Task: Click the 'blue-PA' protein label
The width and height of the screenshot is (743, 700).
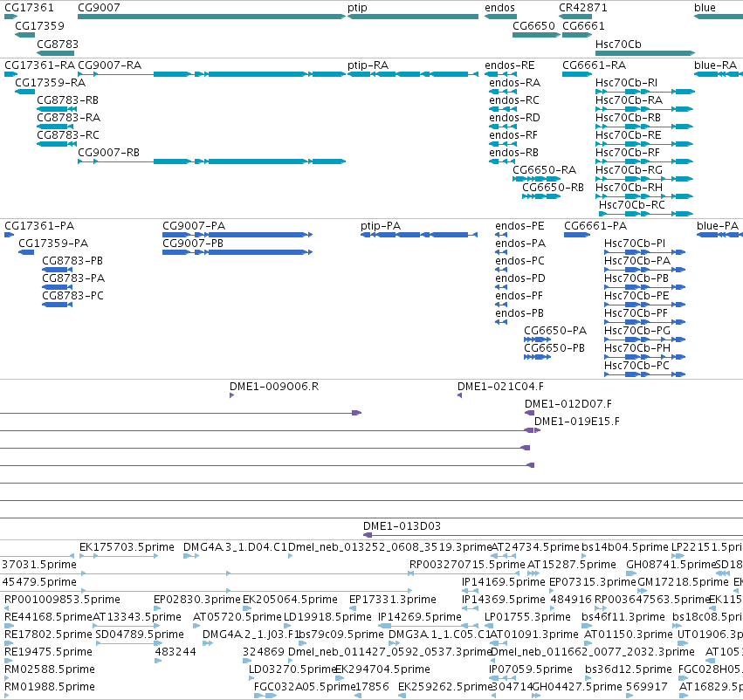Action: coord(718,226)
